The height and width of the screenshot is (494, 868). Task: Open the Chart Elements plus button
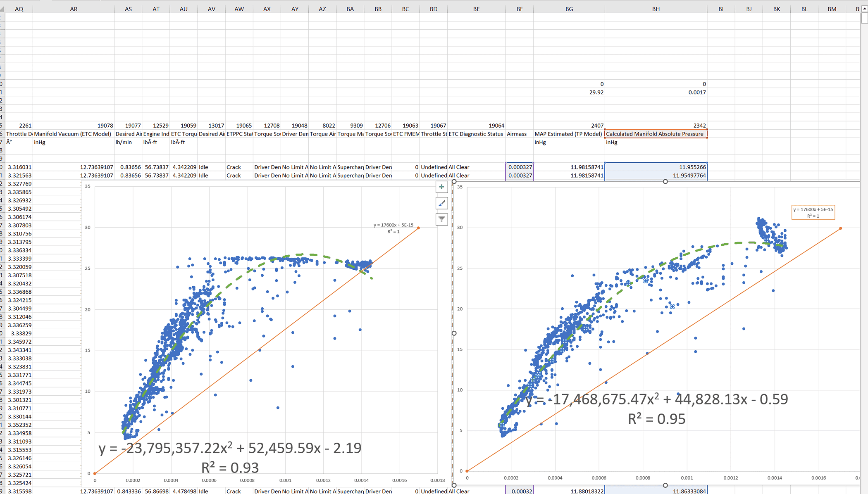pos(441,187)
